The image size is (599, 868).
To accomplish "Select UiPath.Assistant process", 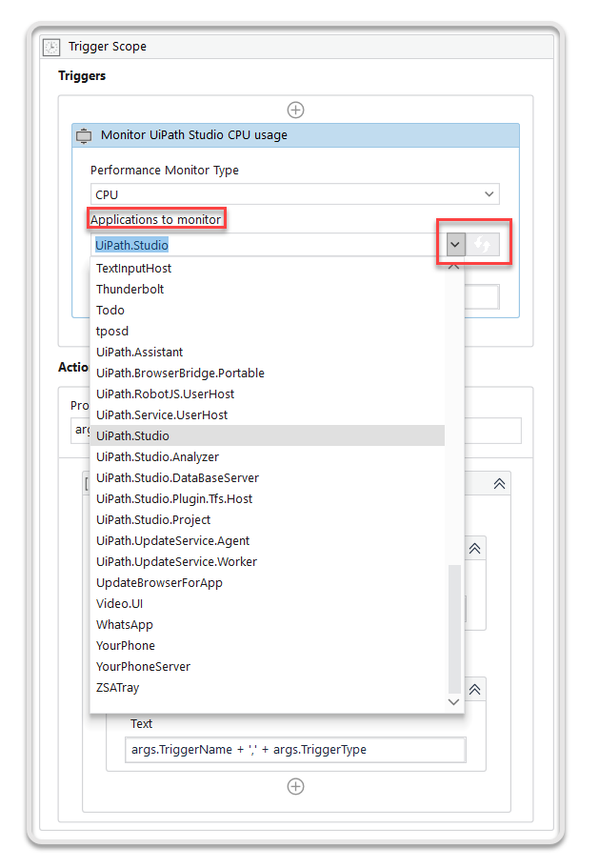I will [x=268, y=353].
